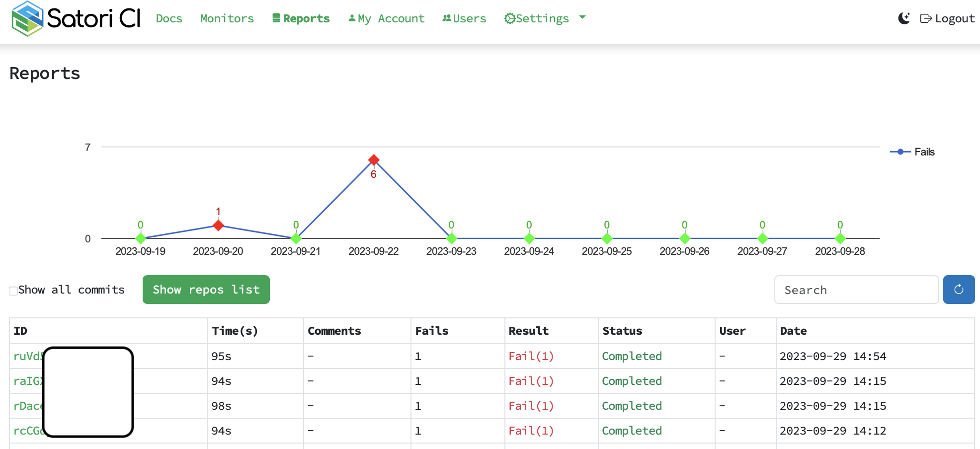This screenshot has width=980, height=449.
Task: Open the Docs menu item
Action: [x=169, y=18]
